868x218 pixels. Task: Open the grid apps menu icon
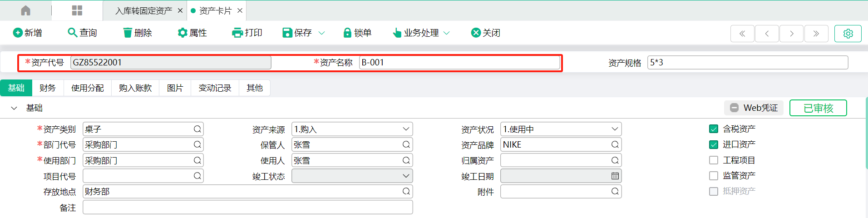coord(77,10)
